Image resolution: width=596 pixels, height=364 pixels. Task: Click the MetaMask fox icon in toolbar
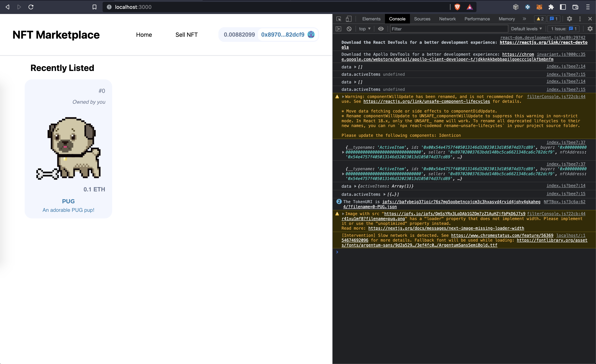click(x=539, y=7)
